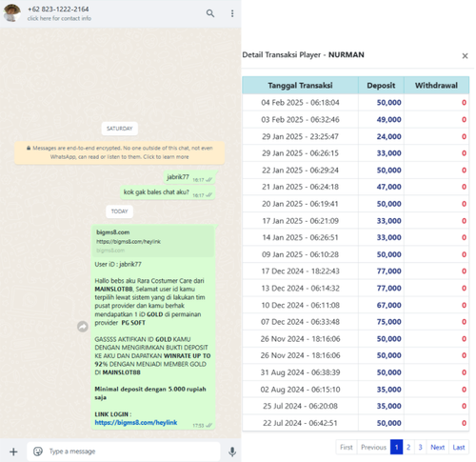The height and width of the screenshot is (462, 476).
Task: Select the 22 Jan 2025 - 06:29:24 date
Action: (x=300, y=171)
